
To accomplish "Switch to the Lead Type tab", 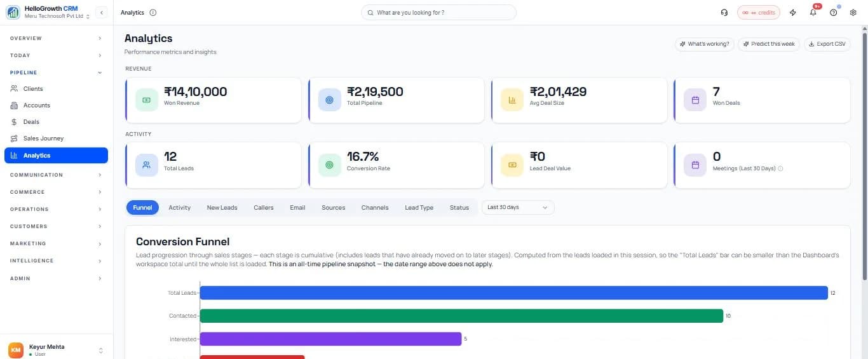I will (419, 208).
